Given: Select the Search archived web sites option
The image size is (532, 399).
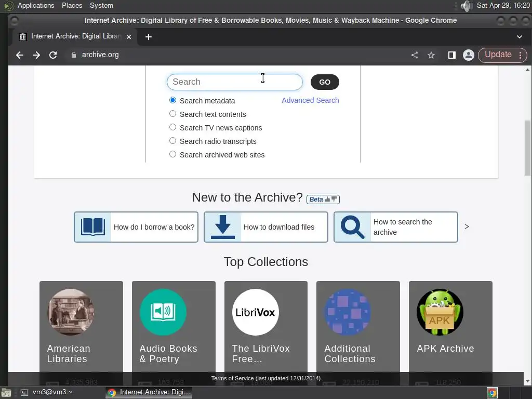Looking at the screenshot, I should pyautogui.click(x=172, y=154).
